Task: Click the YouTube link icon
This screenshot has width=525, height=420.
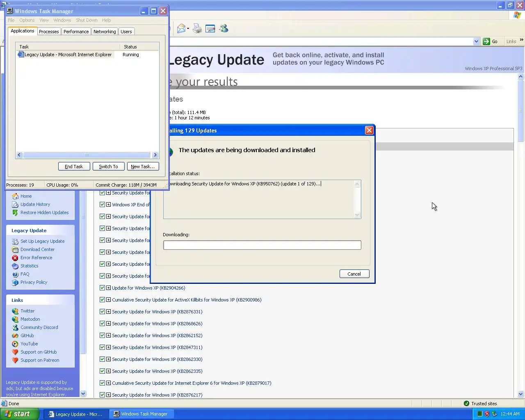Action: click(15, 344)
